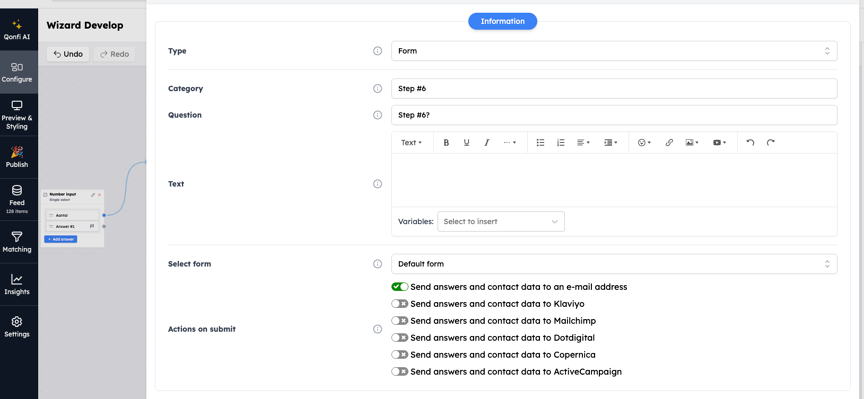Image resolution: width=864 pixels, height=399 pixels.
Task: Go to Preview & Styling
Action: click(17, 115)
